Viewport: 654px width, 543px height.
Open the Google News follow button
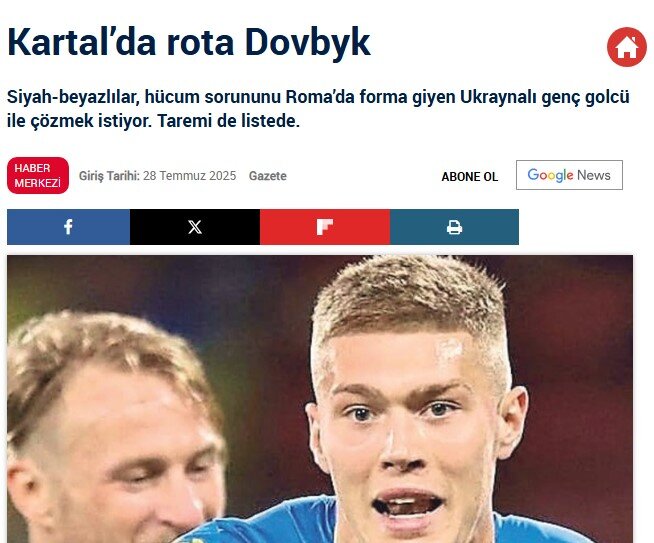(x=569, y=175)
